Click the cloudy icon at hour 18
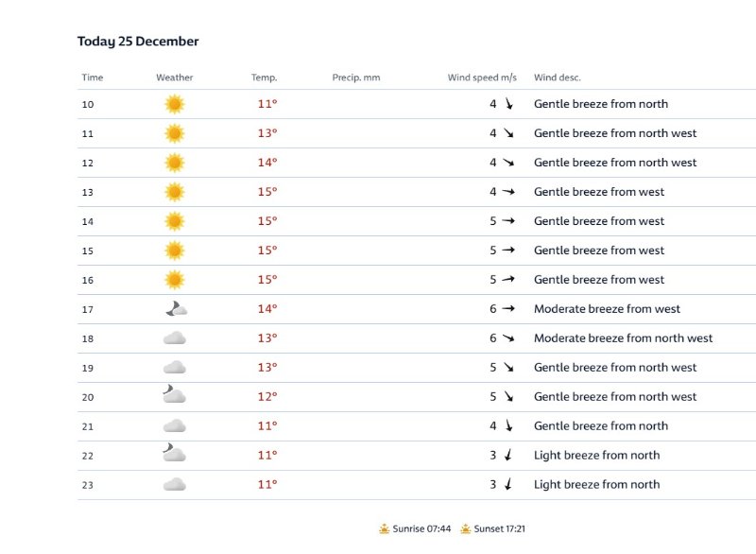The height and width of the screenshot is (554, 756). coord(175,338)
